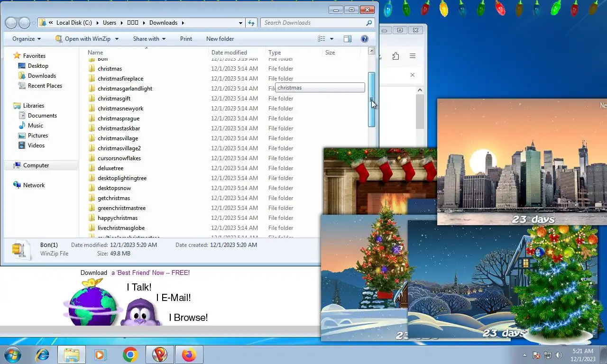607x364 pixels.
Task: Open the Videos library
Action: [x=36, y=146]
